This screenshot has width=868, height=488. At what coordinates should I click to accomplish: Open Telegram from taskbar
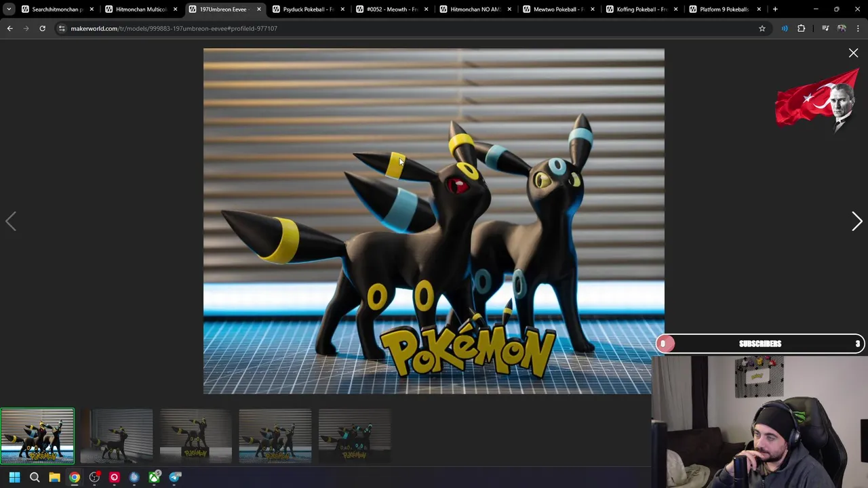pyautogui.click(x=175, y=477)
